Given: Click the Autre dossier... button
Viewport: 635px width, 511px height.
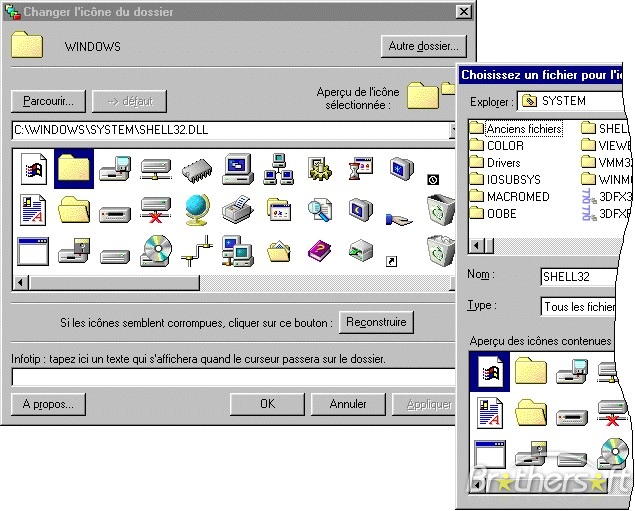Looking at the screenshot, I should pyautogui.click(x=424, y=46).
